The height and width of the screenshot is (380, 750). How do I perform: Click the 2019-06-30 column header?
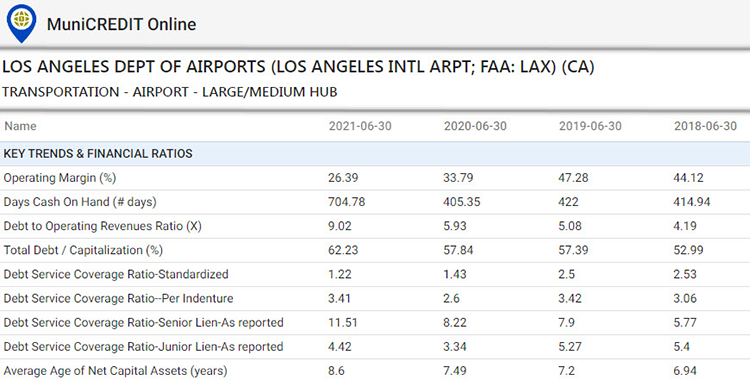(x=590, y=126)
